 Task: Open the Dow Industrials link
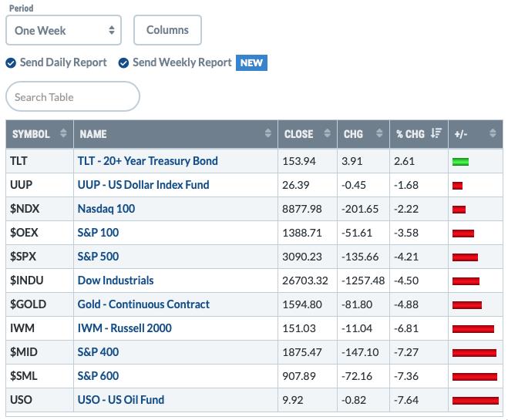[x=116, y=281]
